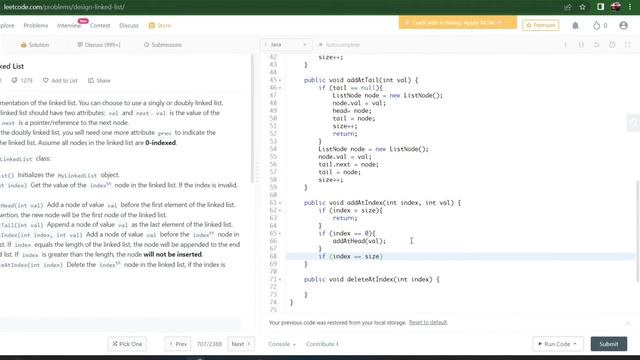
Task: Click the browser address bar URL
Action: click(64, 7)
